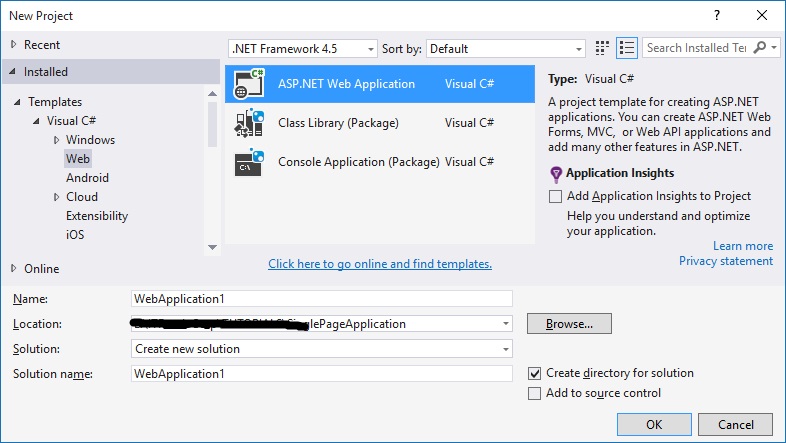Viewport: 786px width, 443px height.
Task: Check Add to source control
Action: click(534, 393)
